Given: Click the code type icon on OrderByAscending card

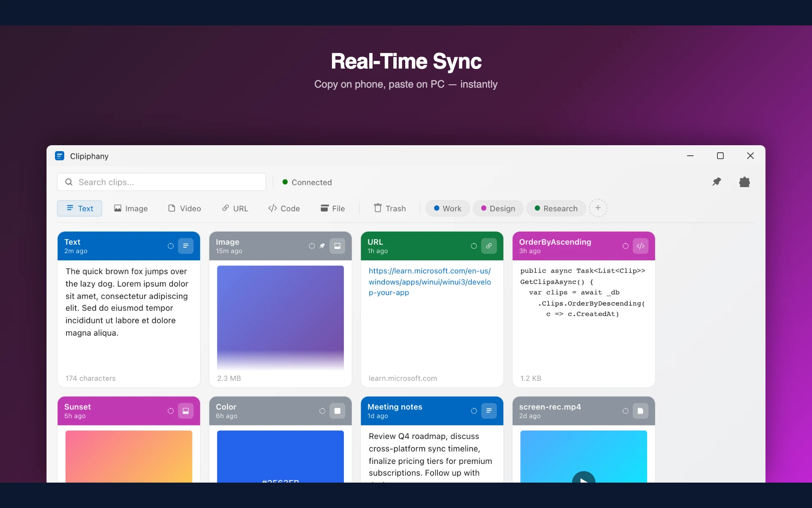Looking at the screenshot, I should [x=641, y=246].
